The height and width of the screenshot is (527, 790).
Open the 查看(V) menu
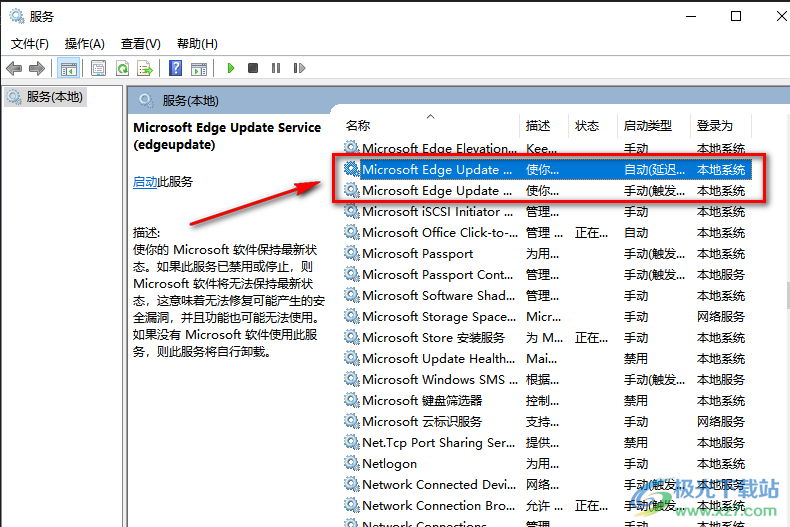(x=141, y=44)
